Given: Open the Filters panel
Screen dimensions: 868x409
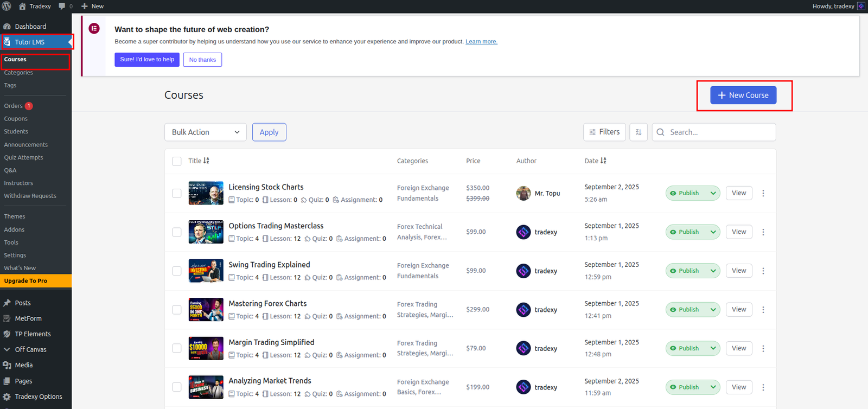Looking at the screenshot, I should pos(605,132).
